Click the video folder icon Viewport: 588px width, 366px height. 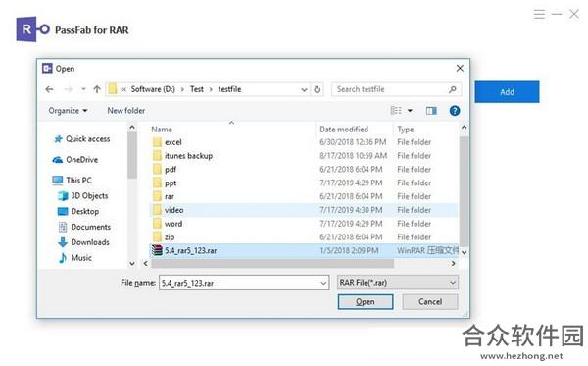[x=157, y=210]
